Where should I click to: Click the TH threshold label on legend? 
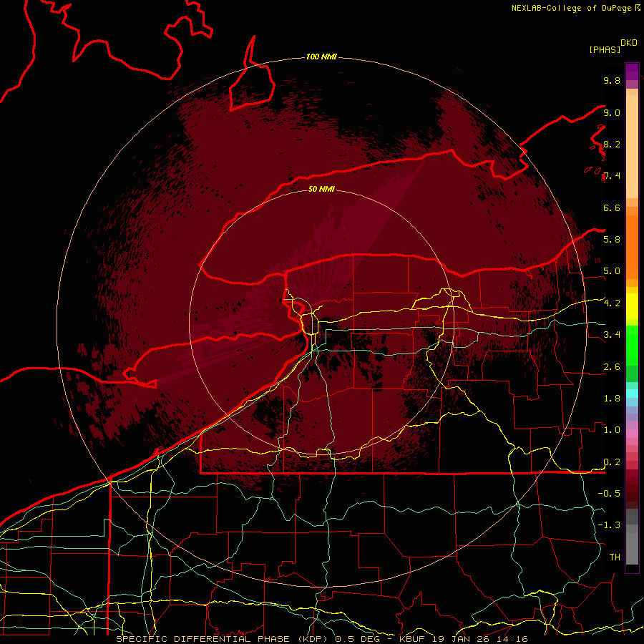pos(615,557)
